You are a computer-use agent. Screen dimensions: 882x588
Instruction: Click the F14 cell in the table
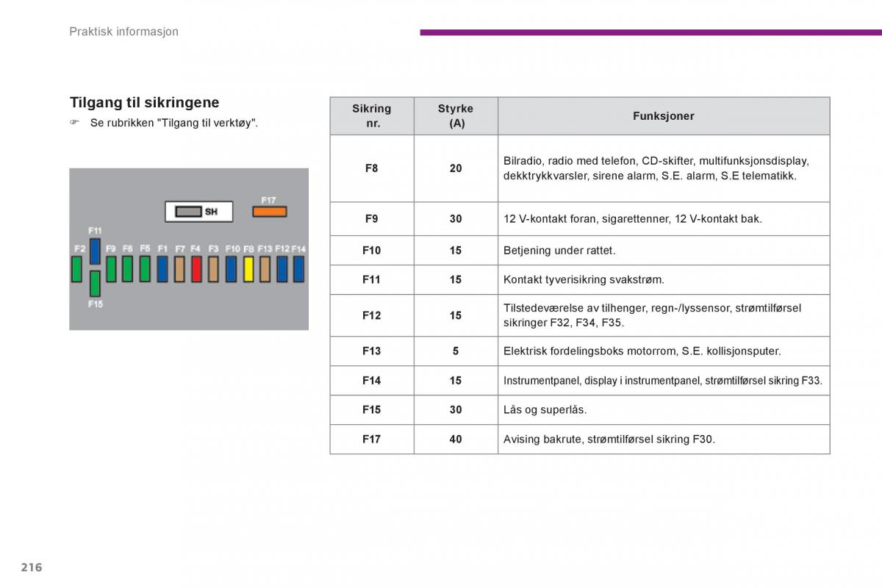372,381
